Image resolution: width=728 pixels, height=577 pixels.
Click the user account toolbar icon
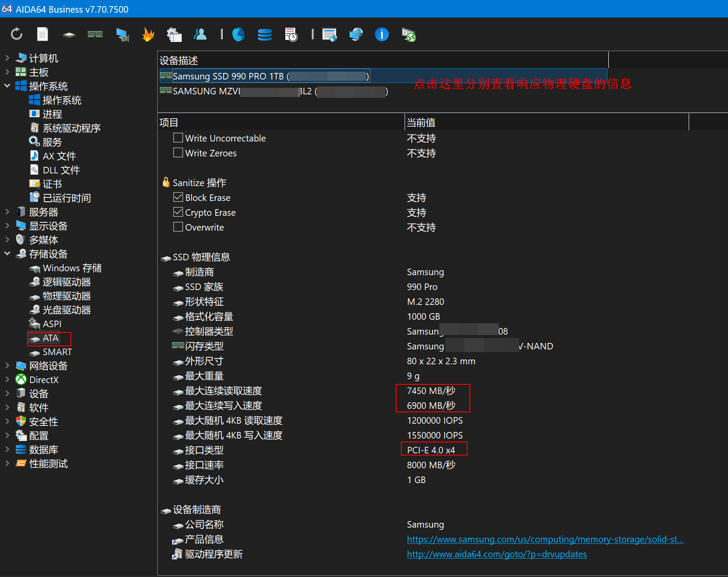200,34
